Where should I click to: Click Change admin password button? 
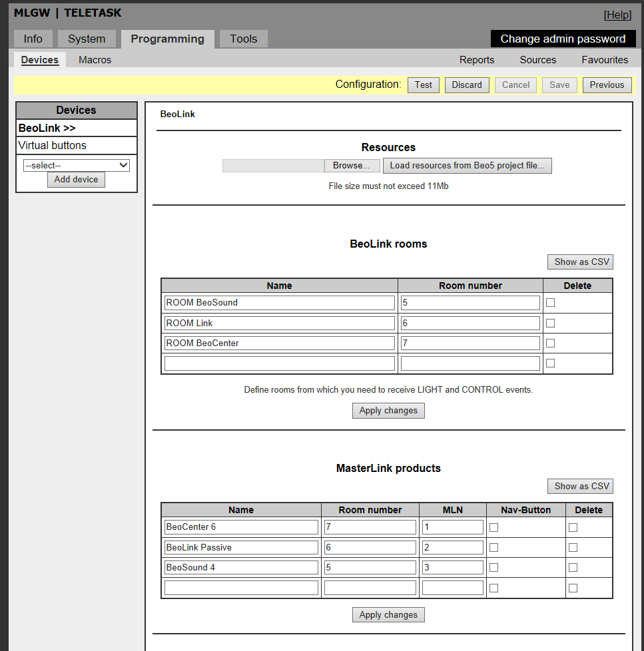point(563,39)
